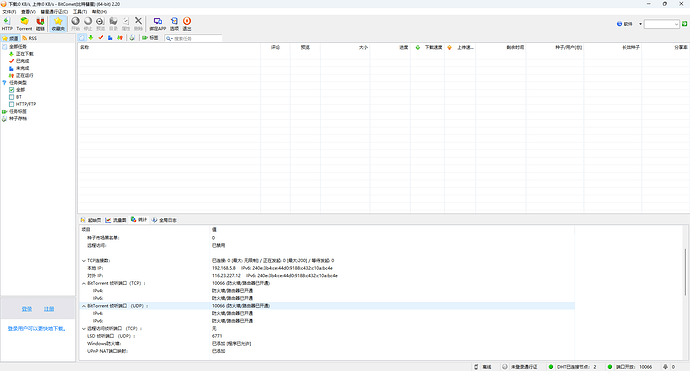Image resolution: width=690 pixels, height=371 pixels.
Task: Toggle the HTTP/FTP task type checkbox
Action: 11,104
